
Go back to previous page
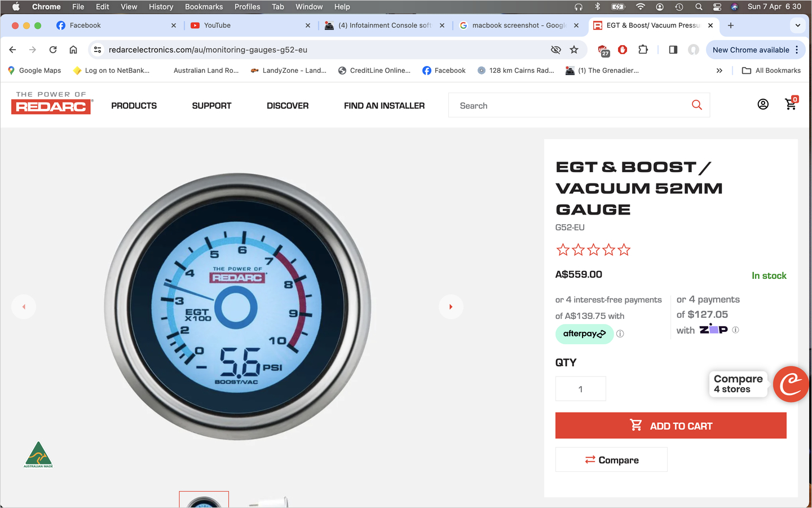click(x=12, y=50)
